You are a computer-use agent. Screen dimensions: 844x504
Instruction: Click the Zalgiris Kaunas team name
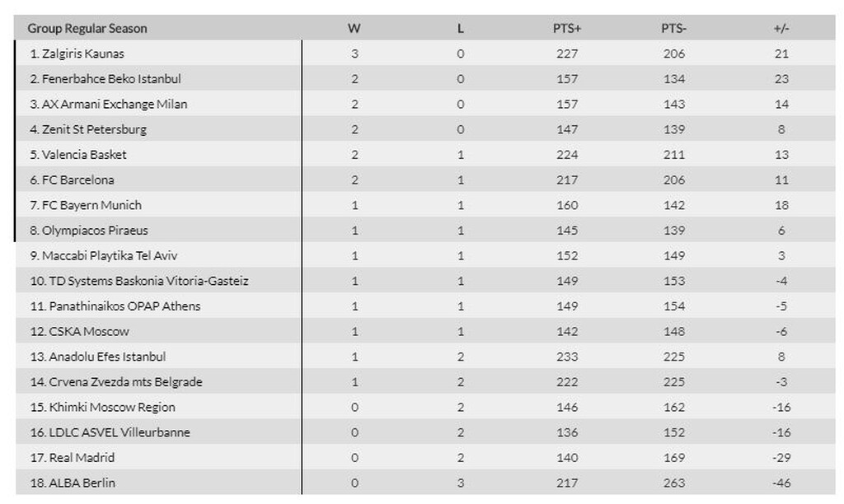point(77,54)
